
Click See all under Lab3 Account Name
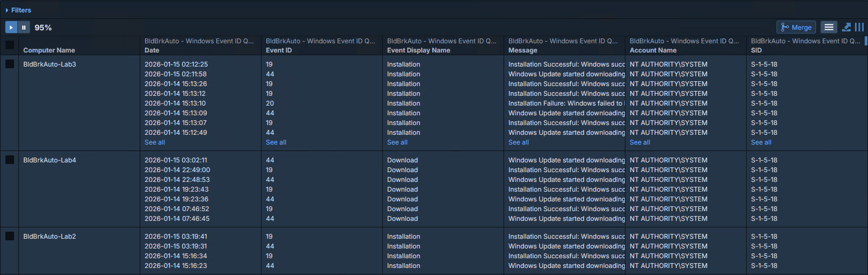tap(640, 142)
